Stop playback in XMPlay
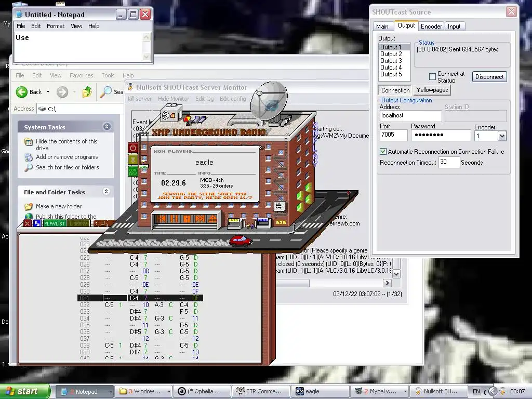The width and height of the screenshot is (532, 399). (x=187, y=219)
